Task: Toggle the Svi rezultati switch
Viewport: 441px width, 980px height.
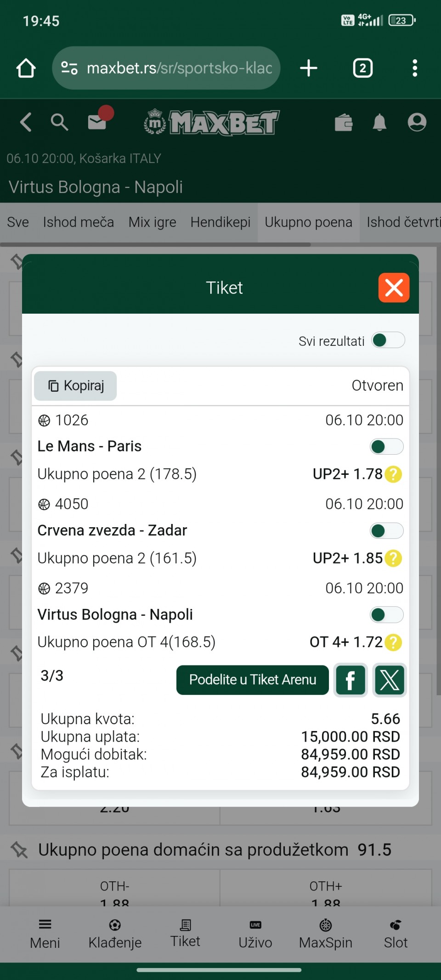Action: [388, 340]
